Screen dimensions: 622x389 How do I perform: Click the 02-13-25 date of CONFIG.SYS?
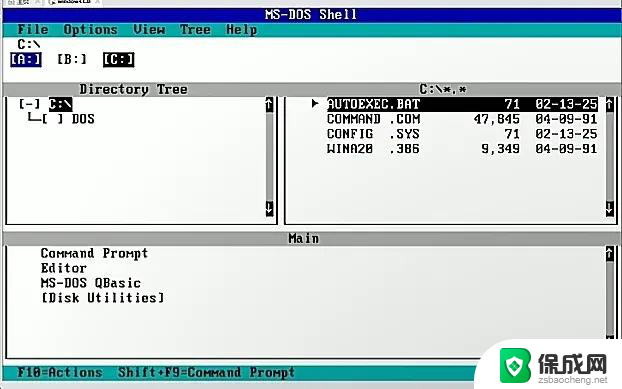[566, 134]
